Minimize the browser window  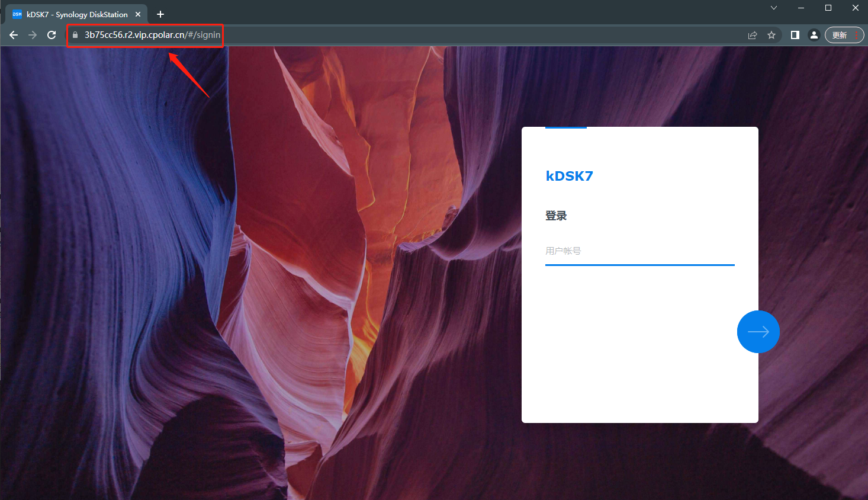[801, 8]
